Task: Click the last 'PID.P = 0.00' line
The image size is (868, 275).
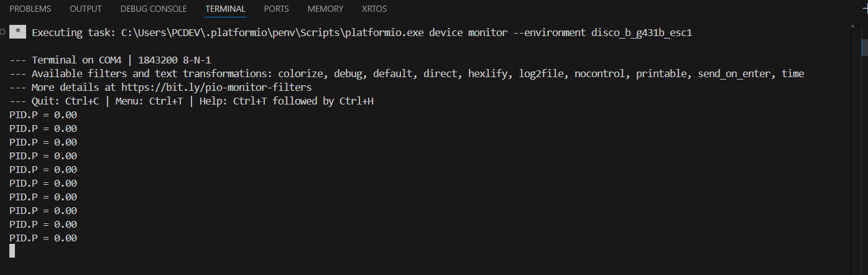Action: point(43,238)
